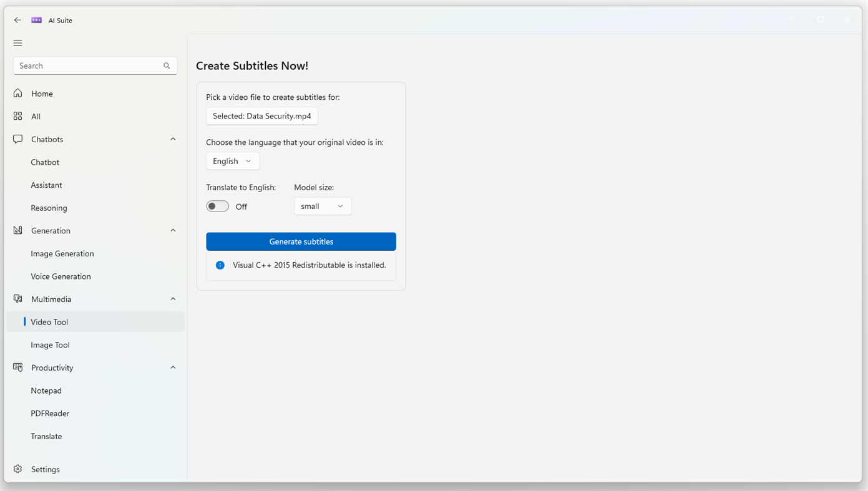Click the Chatbots speech bubble icon

pos(17,139)
